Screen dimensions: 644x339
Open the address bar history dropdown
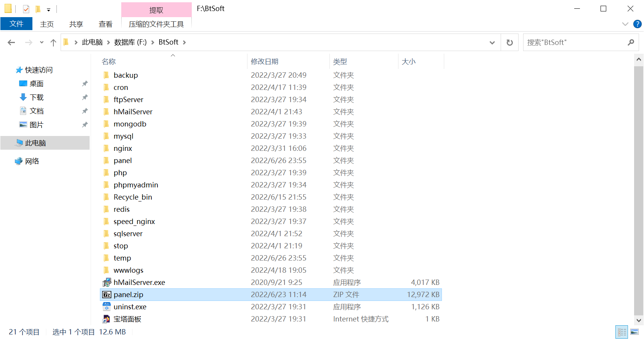point(492,43)
